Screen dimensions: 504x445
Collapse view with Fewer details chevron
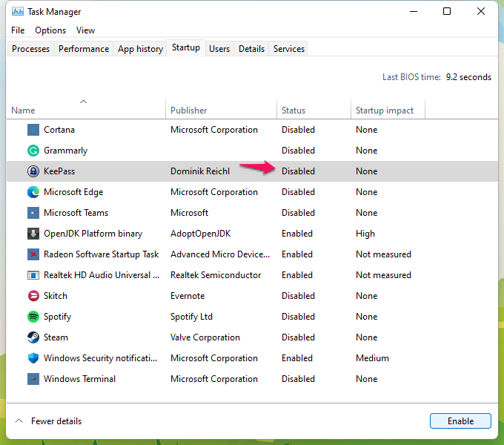tap(19, 421)
